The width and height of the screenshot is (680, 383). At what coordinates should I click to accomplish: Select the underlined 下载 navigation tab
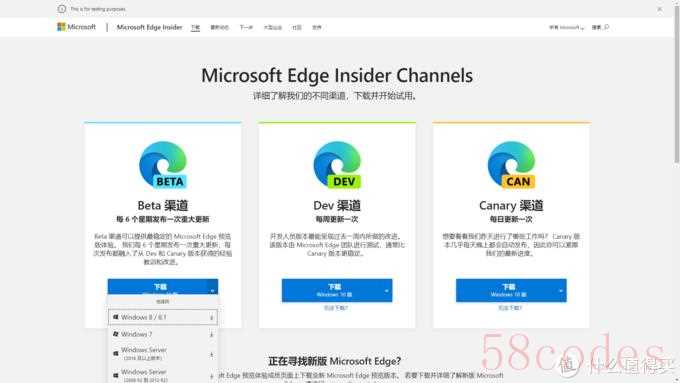(x=195, y=27)
